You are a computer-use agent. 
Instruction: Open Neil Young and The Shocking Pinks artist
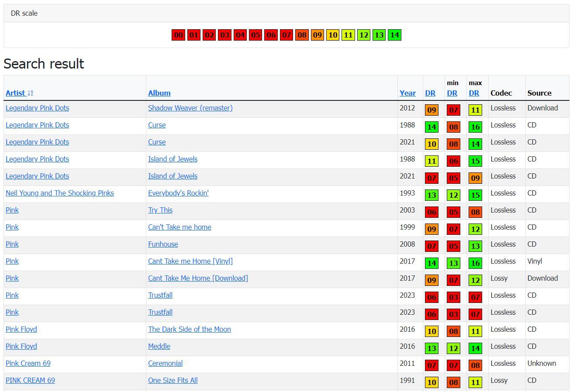point(59,193)
